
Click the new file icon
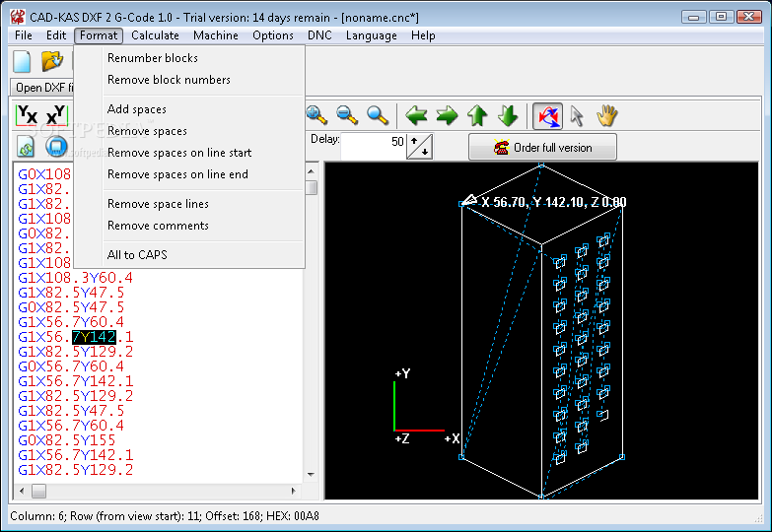coord(22,61)
